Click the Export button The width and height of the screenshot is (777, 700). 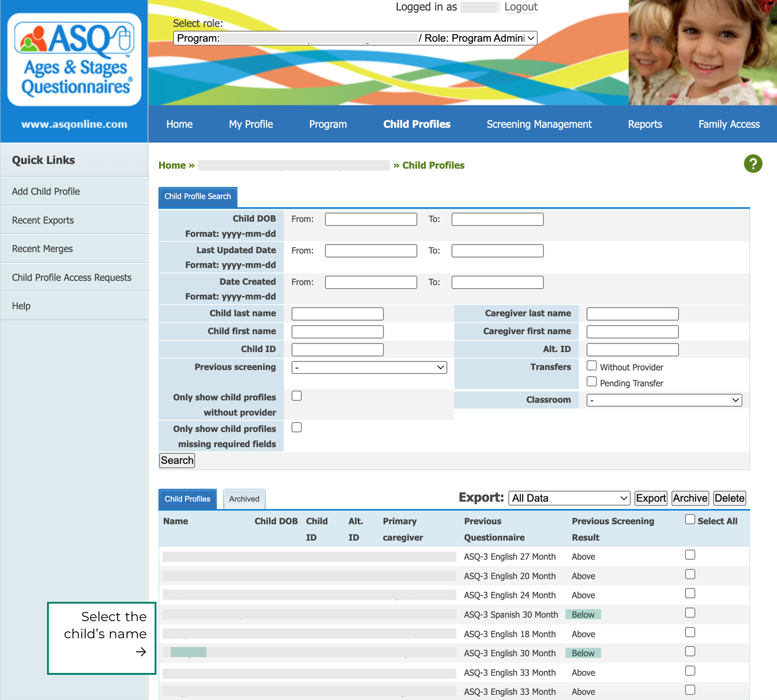click(650, 498)
